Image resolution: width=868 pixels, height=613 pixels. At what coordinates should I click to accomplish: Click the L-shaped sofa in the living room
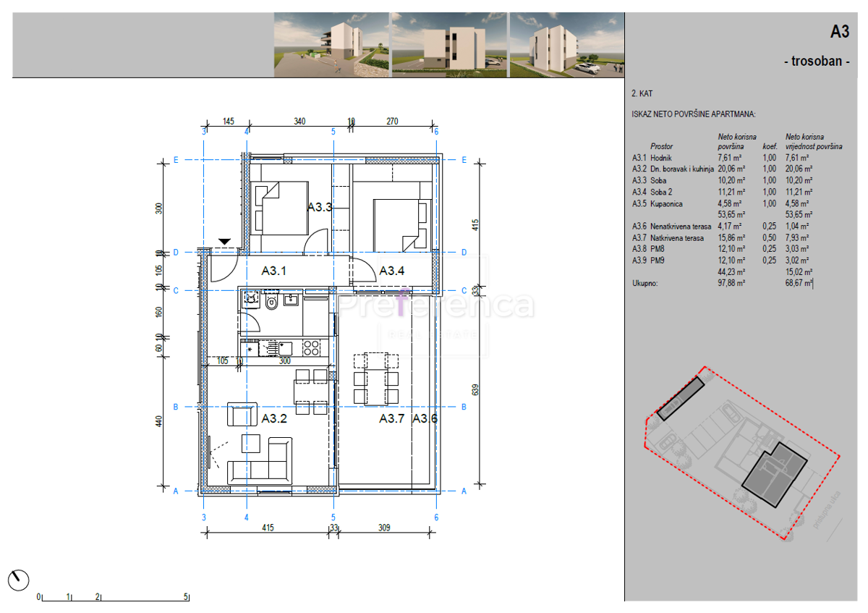click(261, 462)
